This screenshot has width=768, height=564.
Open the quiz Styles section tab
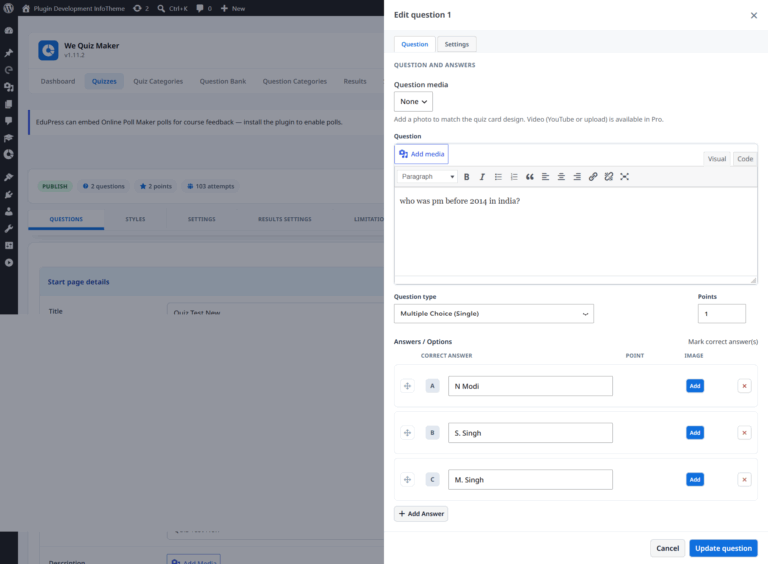pos(135,219)
